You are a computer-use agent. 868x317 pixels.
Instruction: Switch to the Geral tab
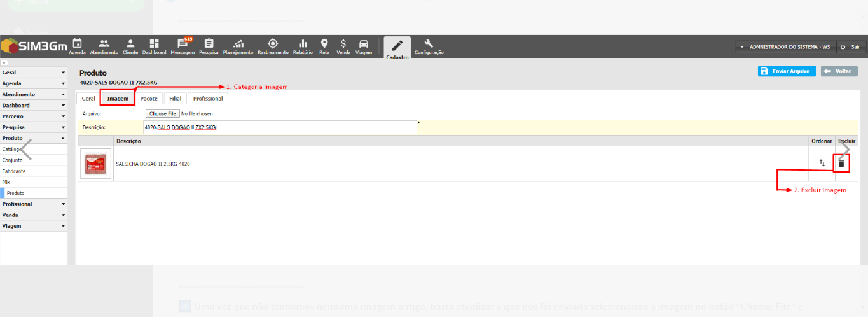88,99
